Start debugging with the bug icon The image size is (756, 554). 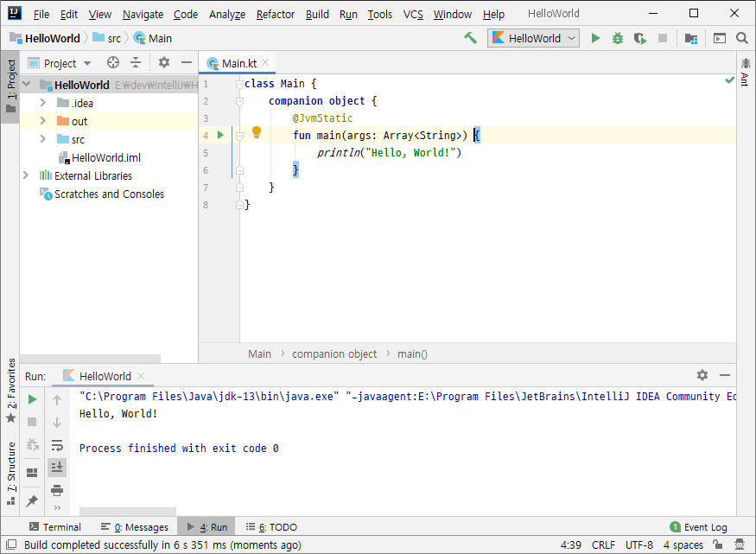(x=618, y=38)
